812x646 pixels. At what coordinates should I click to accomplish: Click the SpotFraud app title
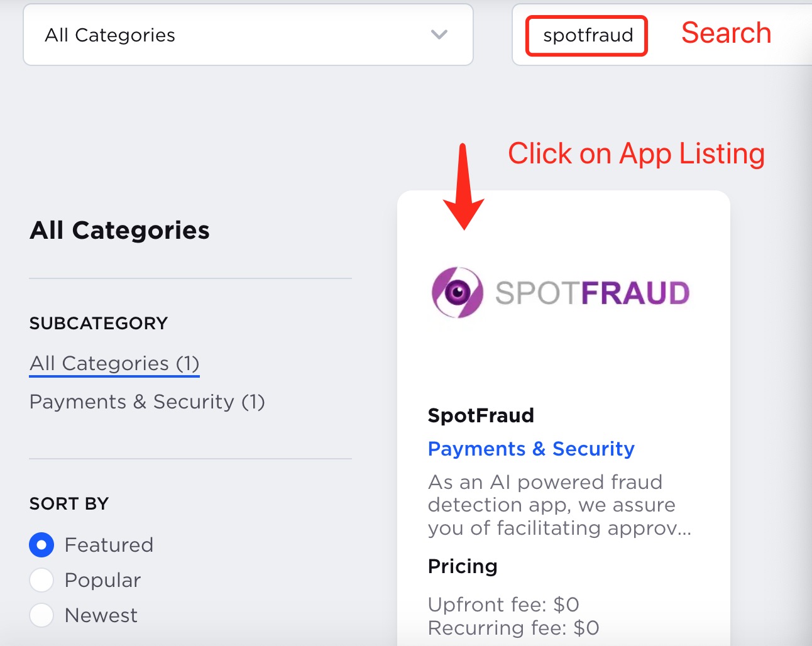point(481,415)
